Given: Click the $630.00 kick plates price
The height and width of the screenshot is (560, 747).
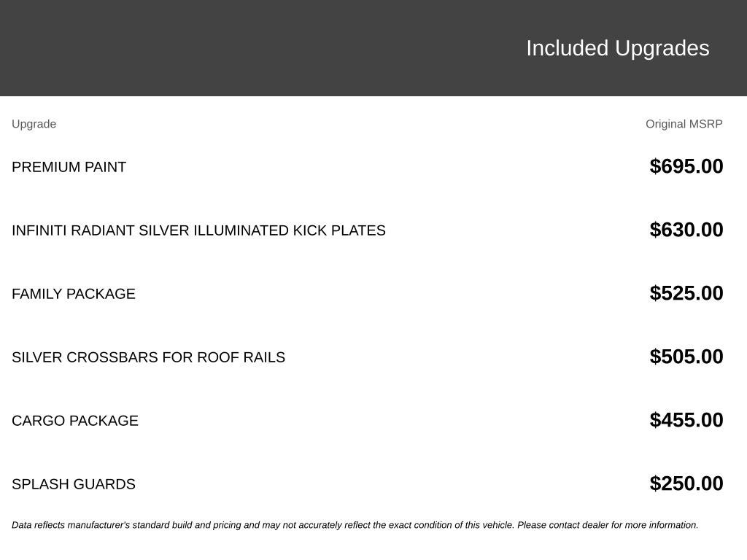Looking at the screenshot, I should pos(686,230).
